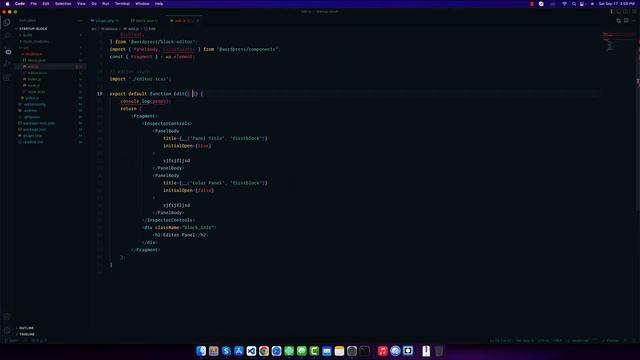640x360 pixels.
Task: Expand the OUTLINE section
Action: (26, 328)
